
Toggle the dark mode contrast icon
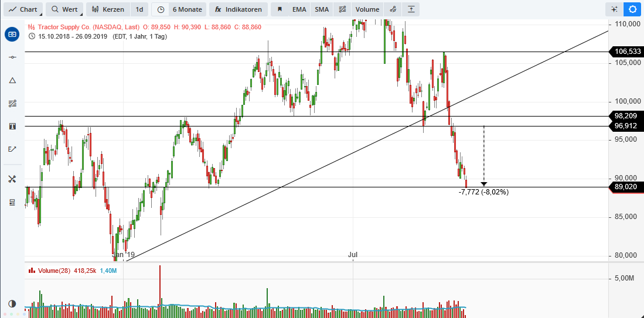pos(12,304)
